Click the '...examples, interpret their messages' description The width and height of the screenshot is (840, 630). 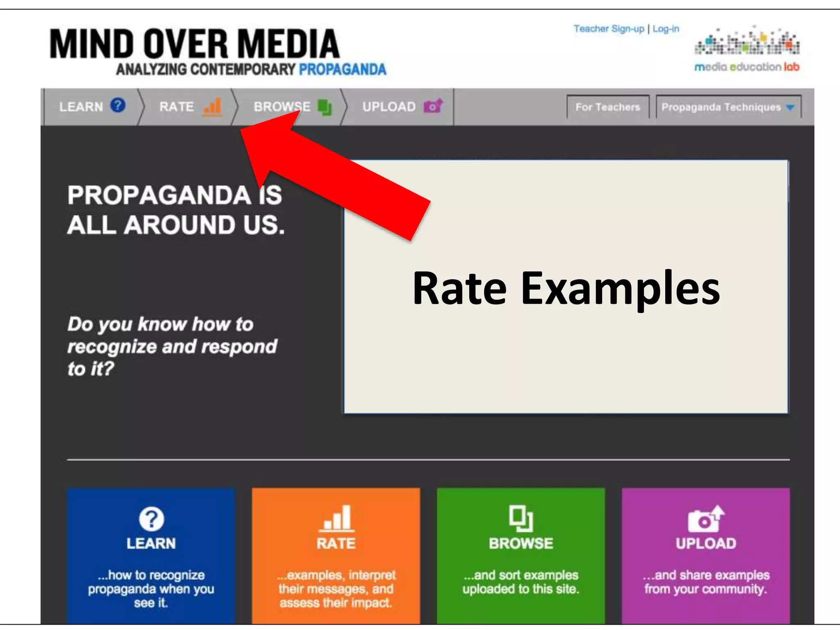(336, 589)
